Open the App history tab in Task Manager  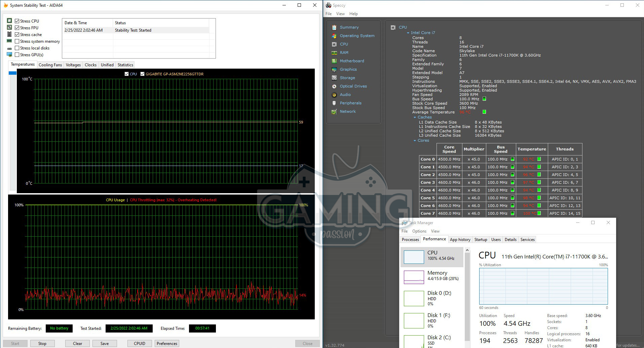tap(460, 240)
